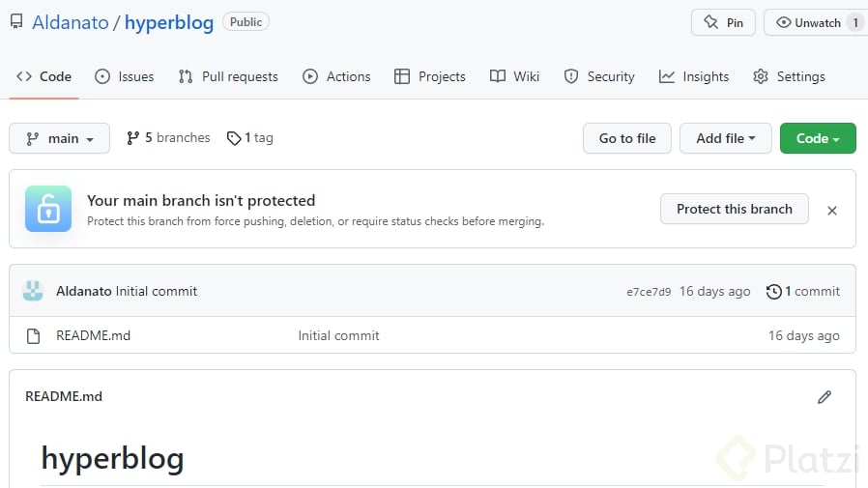The image size is (868, 488).
Task: Open the Projects tab
Action: [x=430, y=76]
